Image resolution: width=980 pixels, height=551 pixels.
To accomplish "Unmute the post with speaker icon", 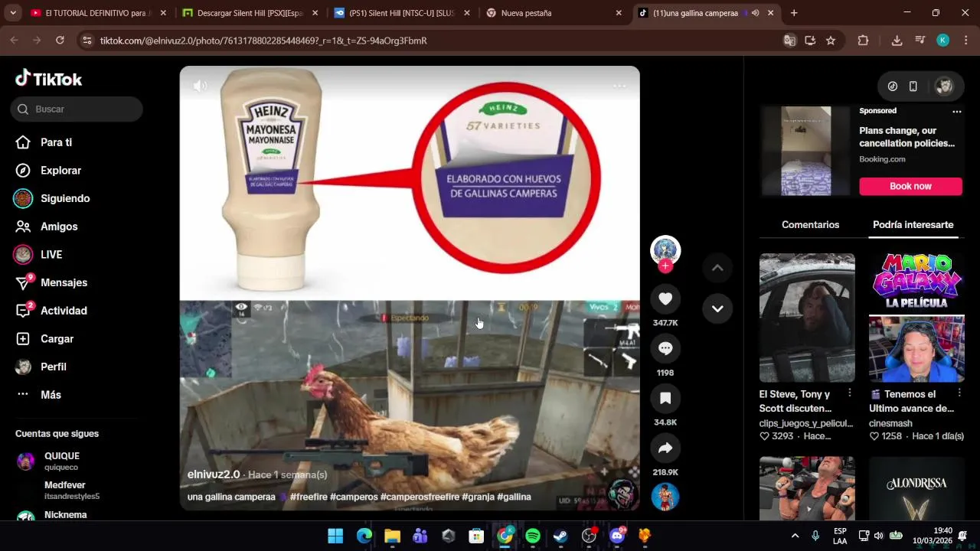I will (200, 86).
